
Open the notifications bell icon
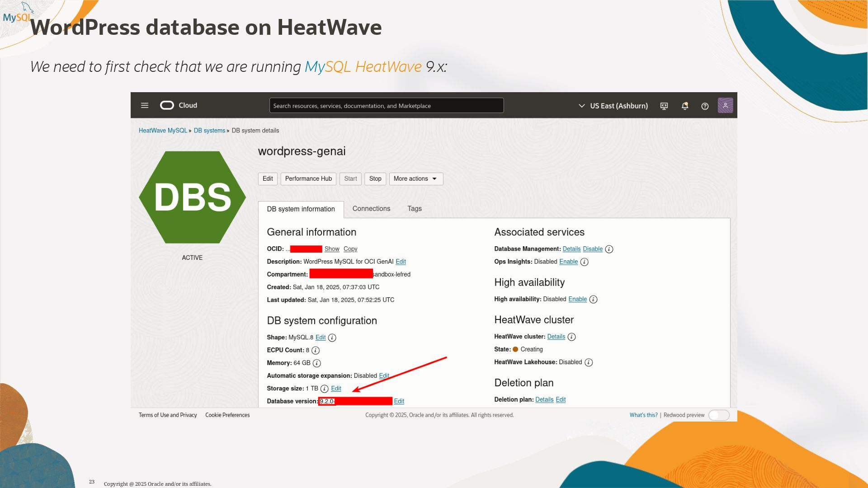pyautogui.click(x=685, y=106)
